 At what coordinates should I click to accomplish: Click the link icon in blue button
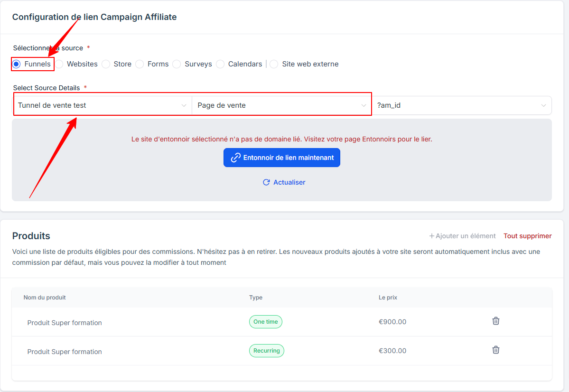coord(235,158)
